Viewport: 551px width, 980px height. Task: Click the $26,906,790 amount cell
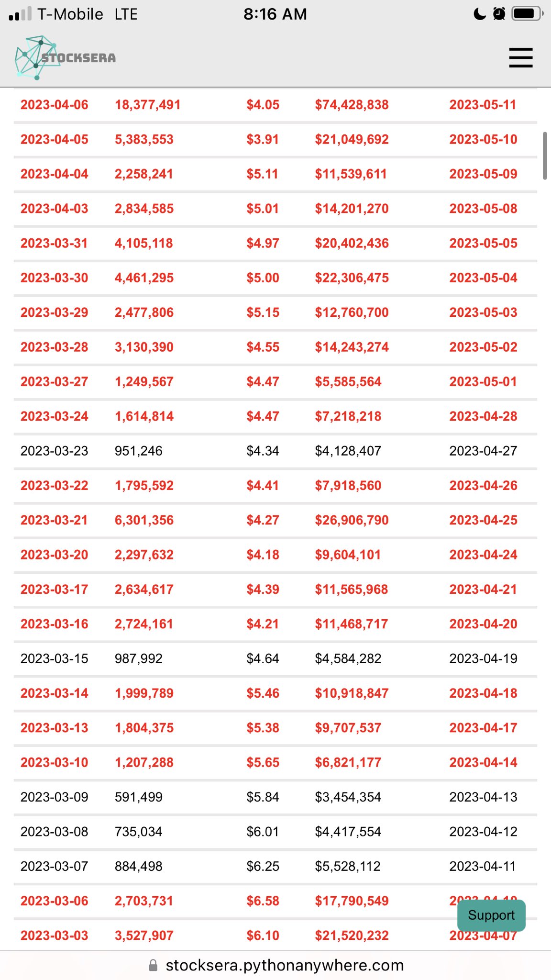coord(352,520)
